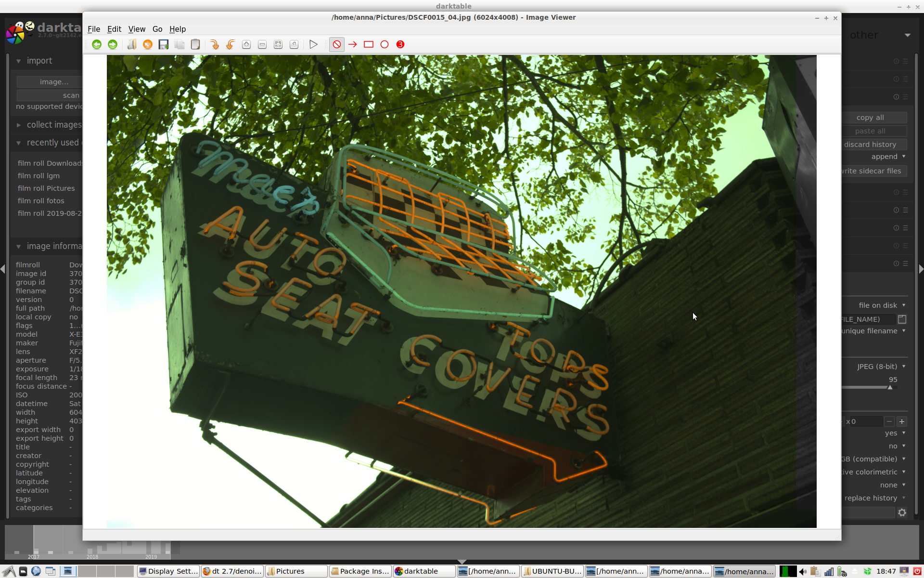924x578 pixels.
Task: Click the orange round icon beside the save icon
Action: click(148, 44)
